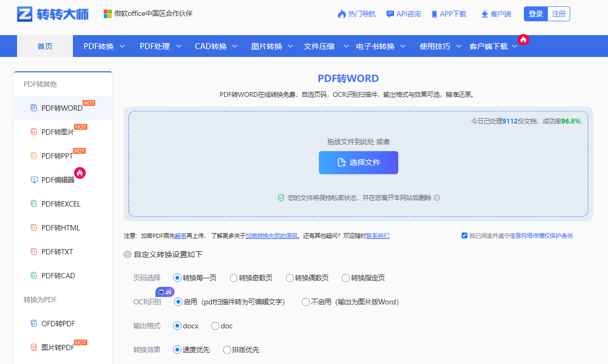Click the PDF转图片 sidebar icon
The height and width of the screenshot is (364, 608).
coord(34,132)
